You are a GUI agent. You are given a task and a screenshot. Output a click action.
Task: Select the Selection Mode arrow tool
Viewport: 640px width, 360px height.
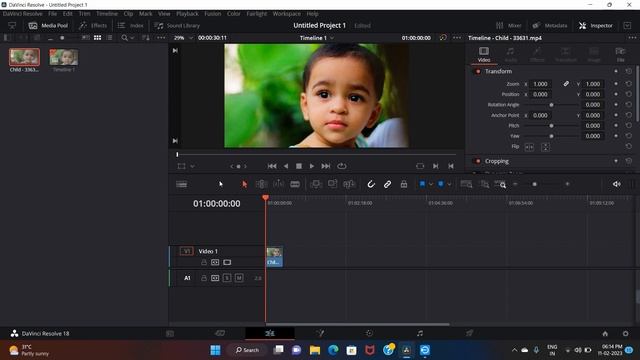point(244,184)
